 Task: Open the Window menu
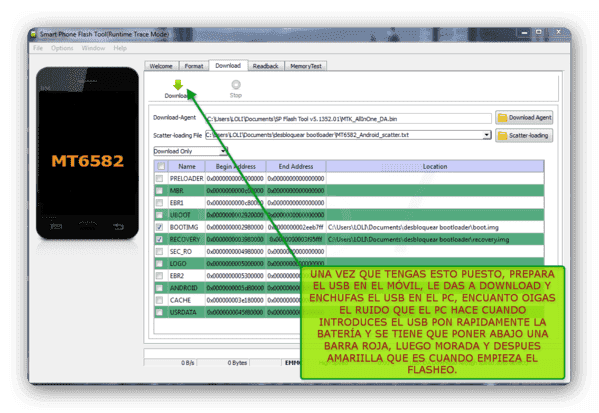point(93,48)
